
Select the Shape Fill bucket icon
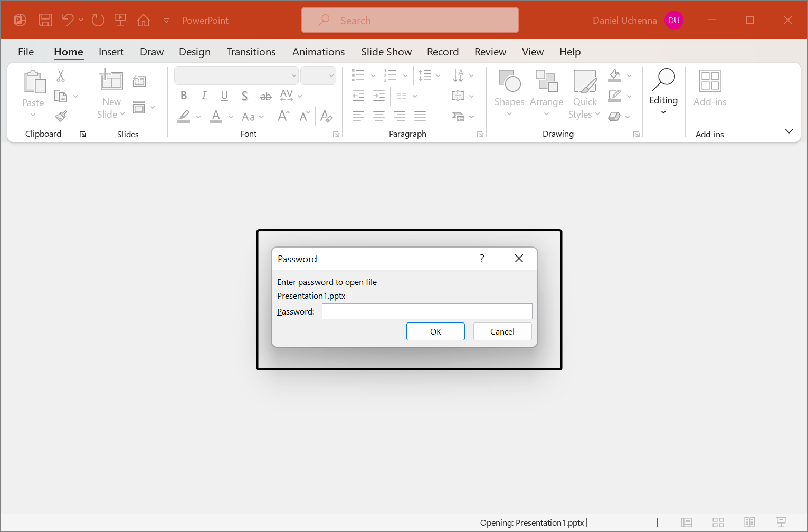tap(615, 75)
